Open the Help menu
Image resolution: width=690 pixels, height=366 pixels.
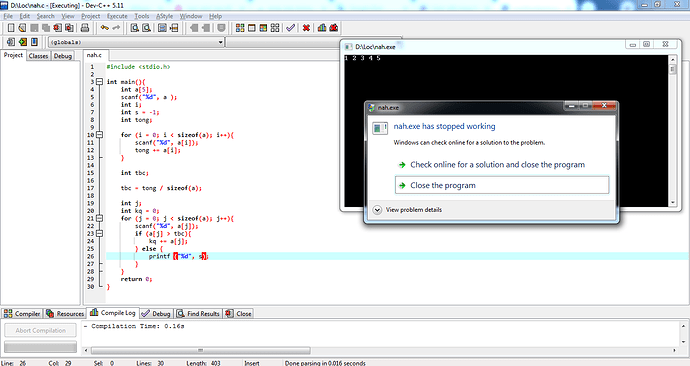click(215, 16)
